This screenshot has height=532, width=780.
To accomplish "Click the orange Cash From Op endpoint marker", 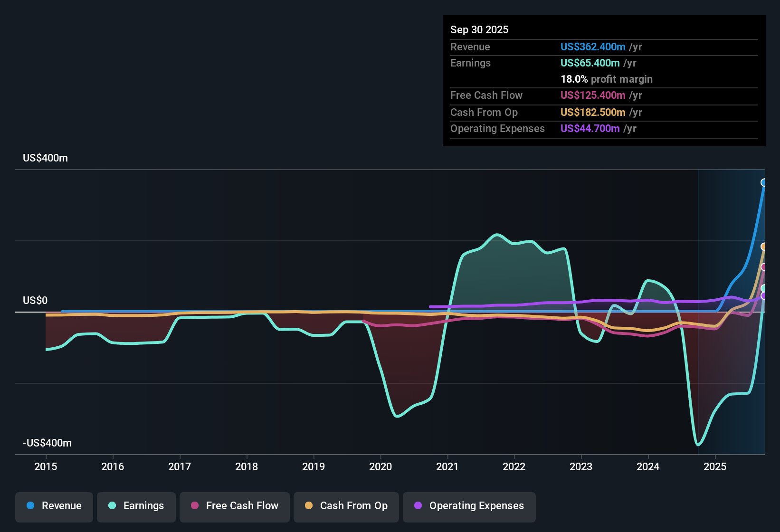I will pos(764,247).
